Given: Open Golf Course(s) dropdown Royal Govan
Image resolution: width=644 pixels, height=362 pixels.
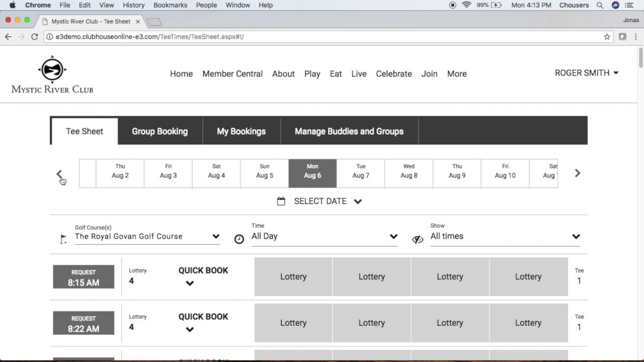Looking at the screenshot, I should click(147, 236).
